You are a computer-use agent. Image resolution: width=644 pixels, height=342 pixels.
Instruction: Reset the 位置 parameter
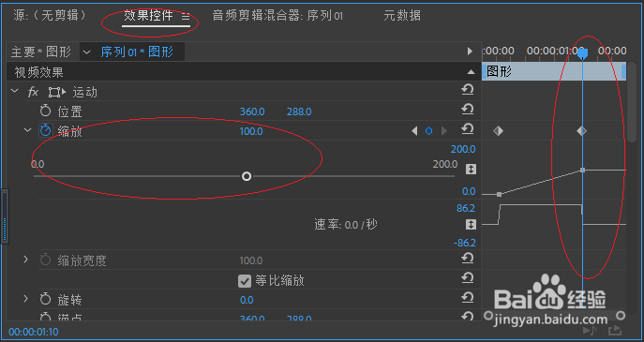pos(467,110)
